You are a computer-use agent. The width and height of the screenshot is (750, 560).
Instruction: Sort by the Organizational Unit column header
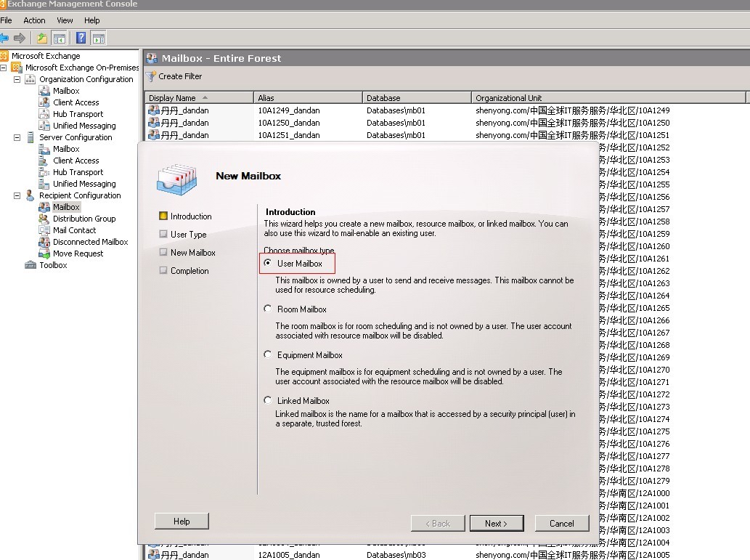tap(608, 97)
